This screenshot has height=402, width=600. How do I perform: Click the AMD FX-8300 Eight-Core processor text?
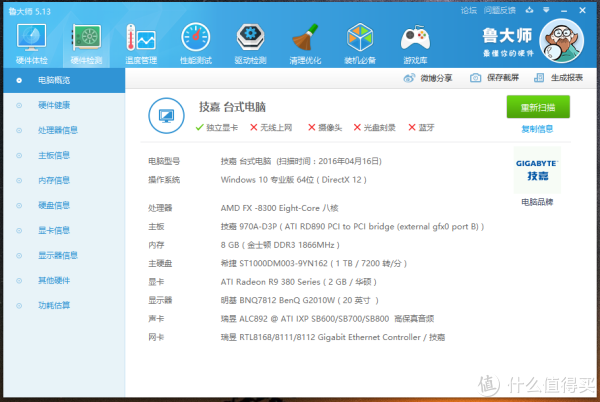tap(279, 208)
